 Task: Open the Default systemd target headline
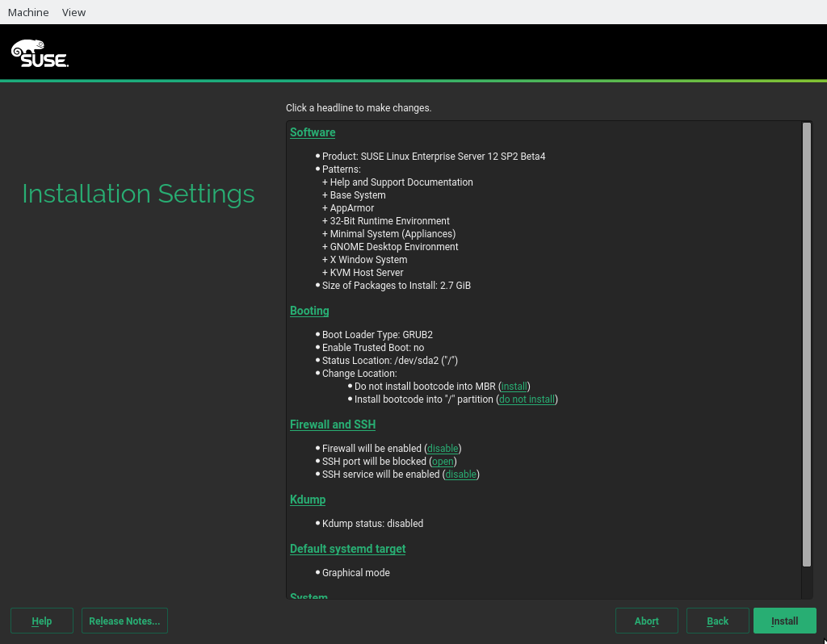point(347,549)
